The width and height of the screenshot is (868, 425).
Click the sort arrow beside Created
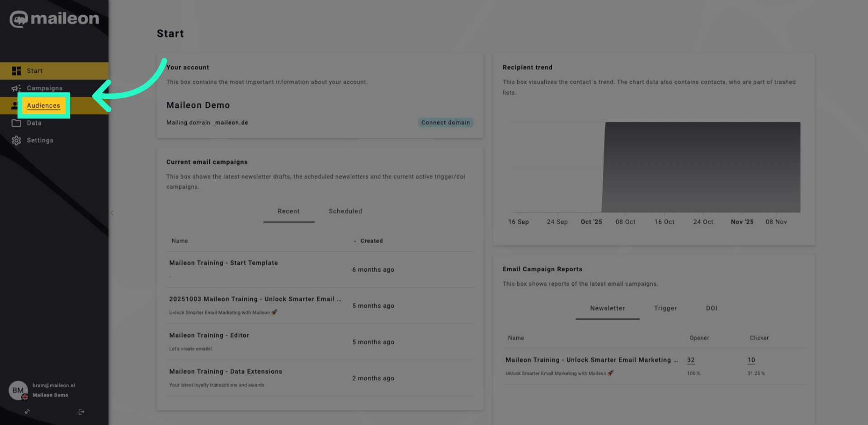click(x=355, y=241)
